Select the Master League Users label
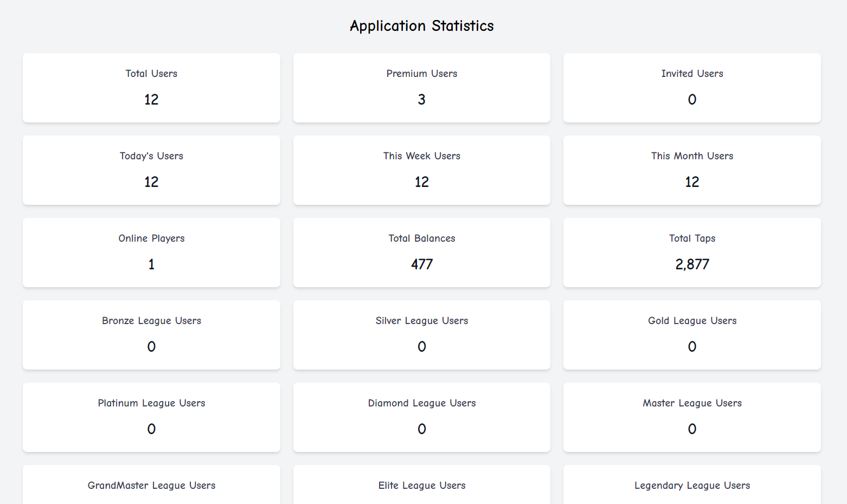847x504 pixels. [x=692, y=403]
